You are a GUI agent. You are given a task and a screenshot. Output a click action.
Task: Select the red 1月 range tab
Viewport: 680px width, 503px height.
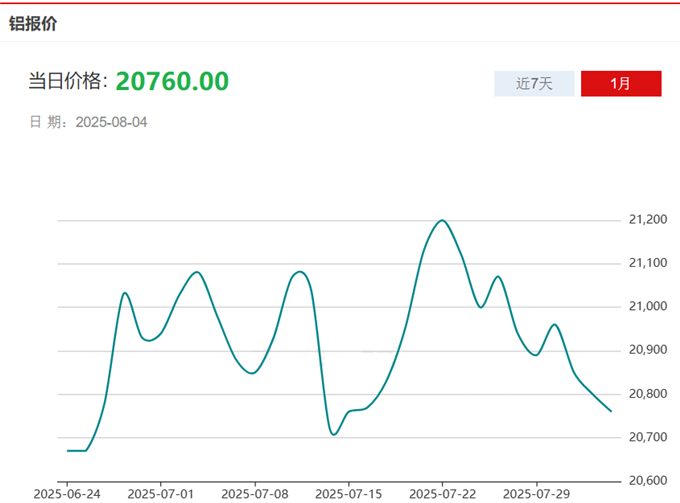pos(621,84)
